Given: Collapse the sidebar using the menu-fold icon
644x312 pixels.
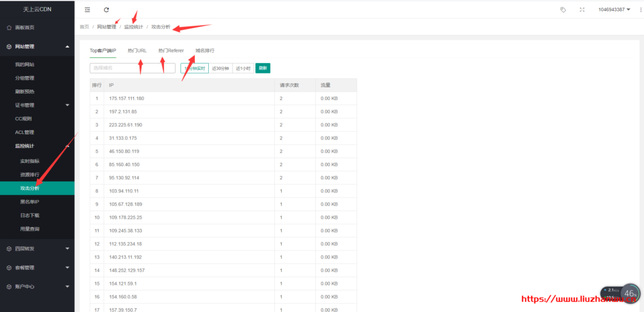Looking at the screenshot, I should (87, 9).
